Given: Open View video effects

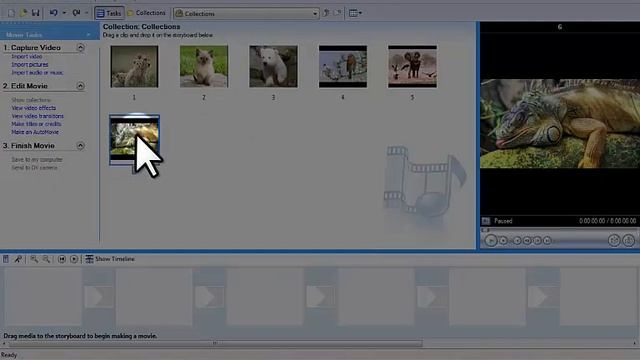Looking at the screenshot, I should (33, 108).
